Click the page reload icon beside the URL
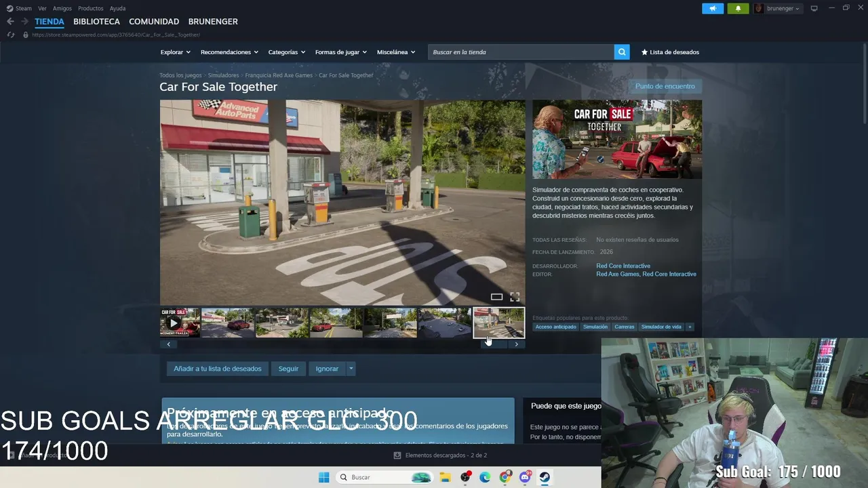The width and height of the screenshot is (868, 488). (x=10, y=35)
